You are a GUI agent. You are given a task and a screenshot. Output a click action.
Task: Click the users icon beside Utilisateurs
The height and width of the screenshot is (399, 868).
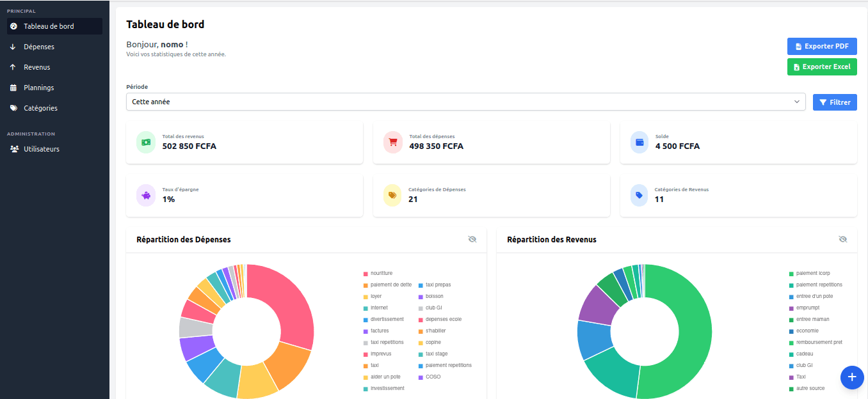(x=14, y=148)
